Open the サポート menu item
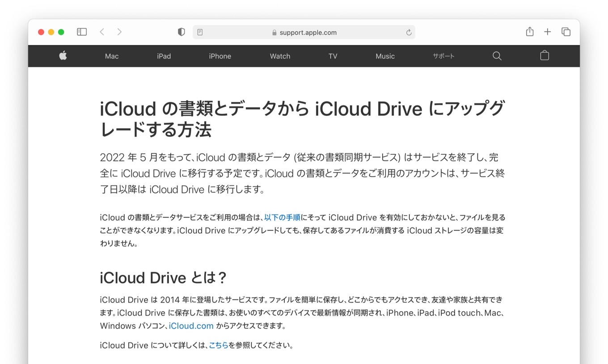608x364 pixels. (443, 56)
